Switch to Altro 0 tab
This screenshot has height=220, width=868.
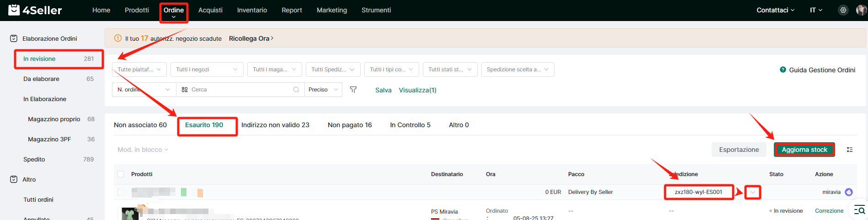coord(459,125)
